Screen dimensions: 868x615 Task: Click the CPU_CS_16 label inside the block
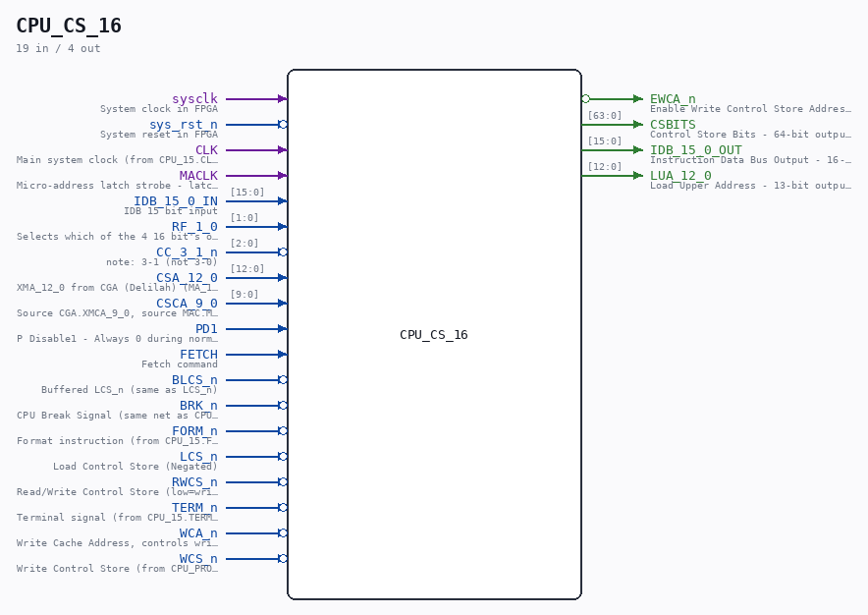pos(434,335)
